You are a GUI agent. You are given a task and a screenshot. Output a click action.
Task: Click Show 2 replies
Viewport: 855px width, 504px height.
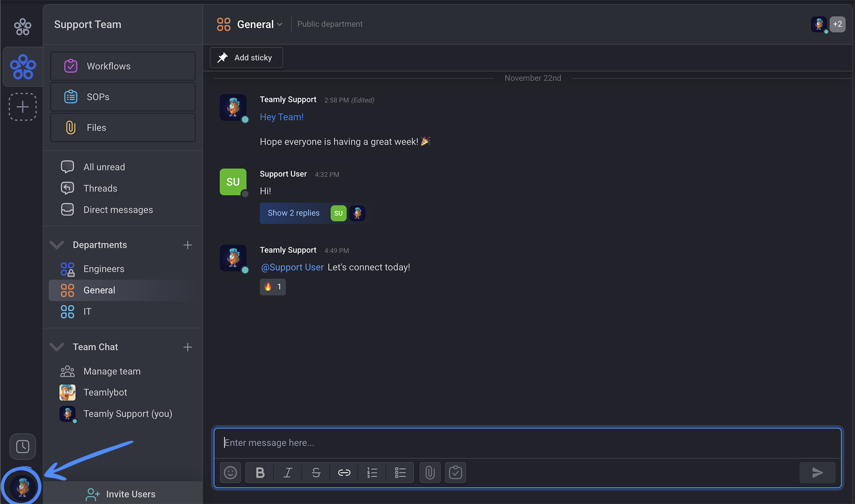coord(294,213)
